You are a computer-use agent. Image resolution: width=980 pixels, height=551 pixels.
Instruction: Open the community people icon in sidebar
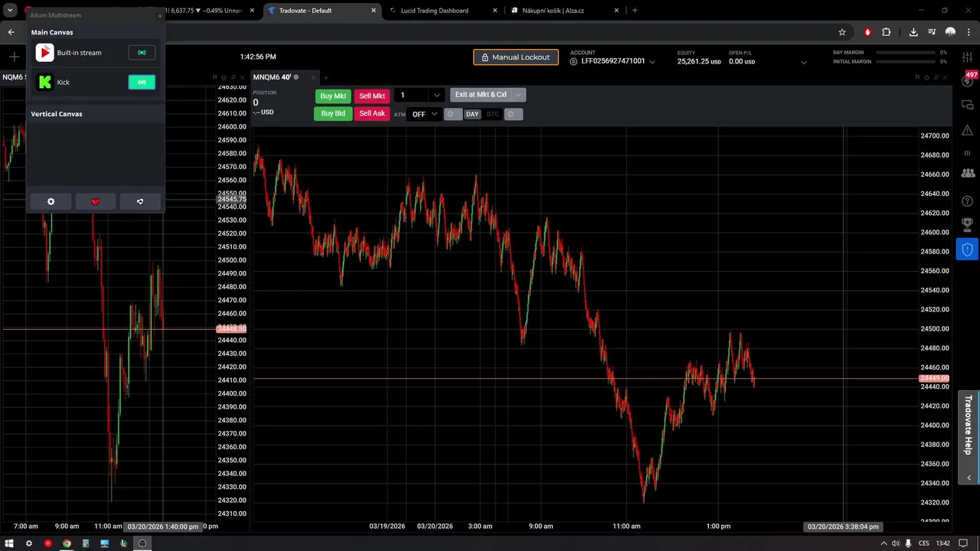point(968,174)
